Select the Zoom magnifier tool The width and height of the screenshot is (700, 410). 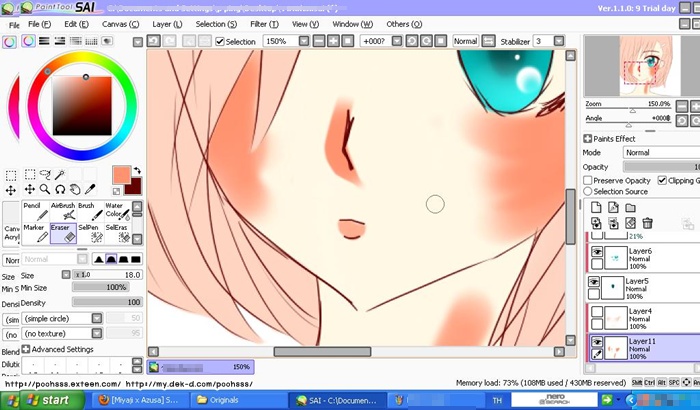tap(45, 189)
